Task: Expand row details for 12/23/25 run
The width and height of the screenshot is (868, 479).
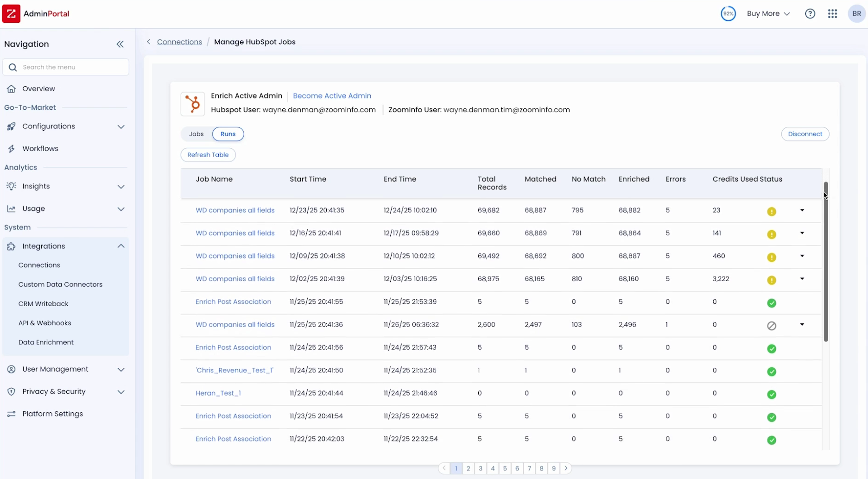Action: point(802,210)
